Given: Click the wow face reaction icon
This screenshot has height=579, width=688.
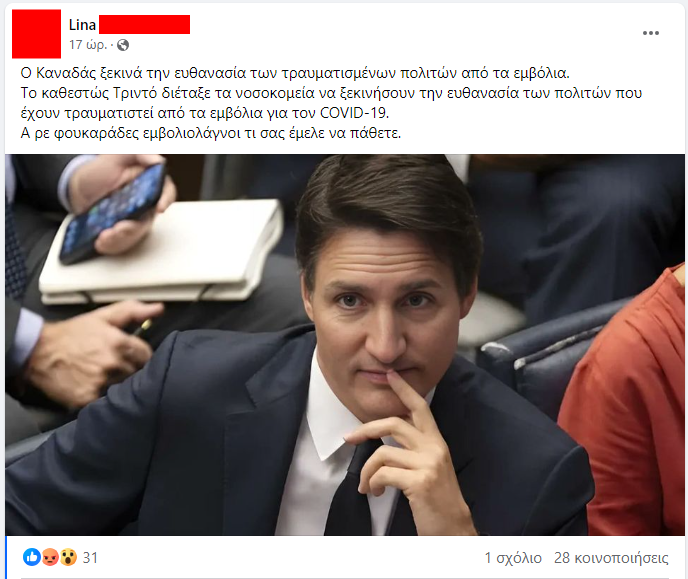Looking at the screenshot, I should tap(68, 557).
